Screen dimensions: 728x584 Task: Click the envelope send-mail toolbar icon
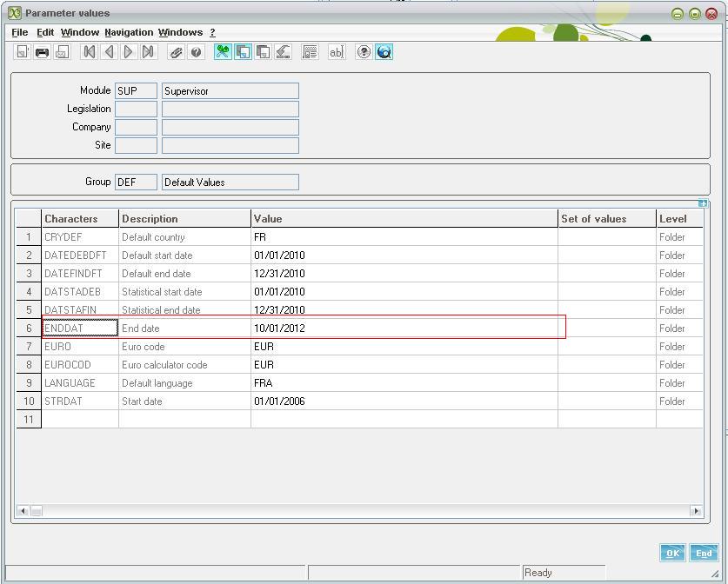(63, 52)
